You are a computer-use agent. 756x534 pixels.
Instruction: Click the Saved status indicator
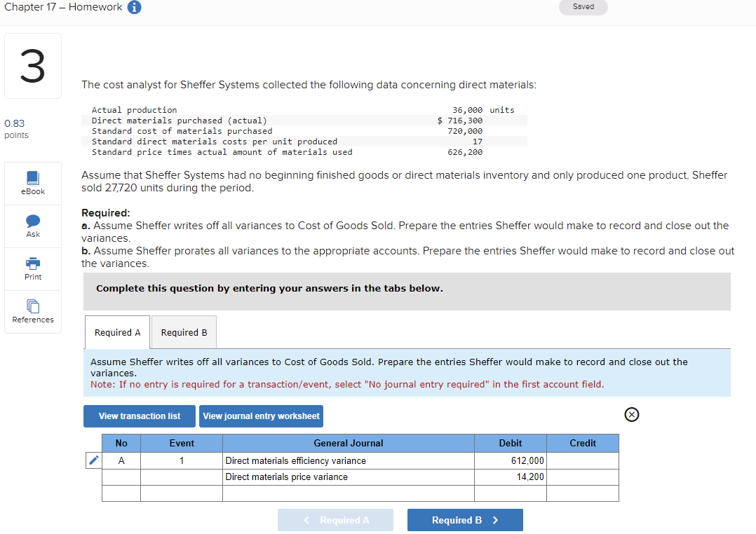(583, 6)
